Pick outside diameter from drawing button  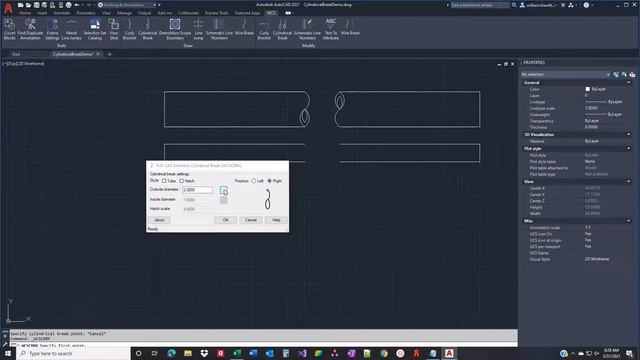pyautogui.click(x=223, y=190)
